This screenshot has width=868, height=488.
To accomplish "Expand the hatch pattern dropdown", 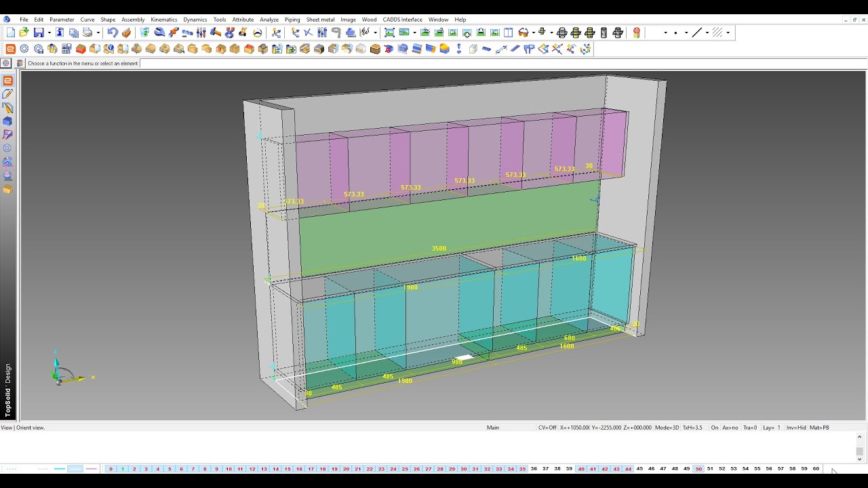I will click(728, 32).
